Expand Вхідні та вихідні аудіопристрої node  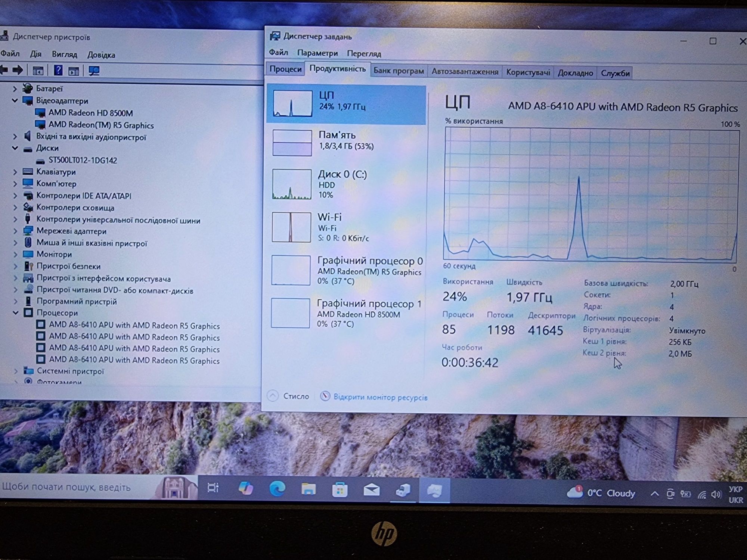(x=15, y=136)
